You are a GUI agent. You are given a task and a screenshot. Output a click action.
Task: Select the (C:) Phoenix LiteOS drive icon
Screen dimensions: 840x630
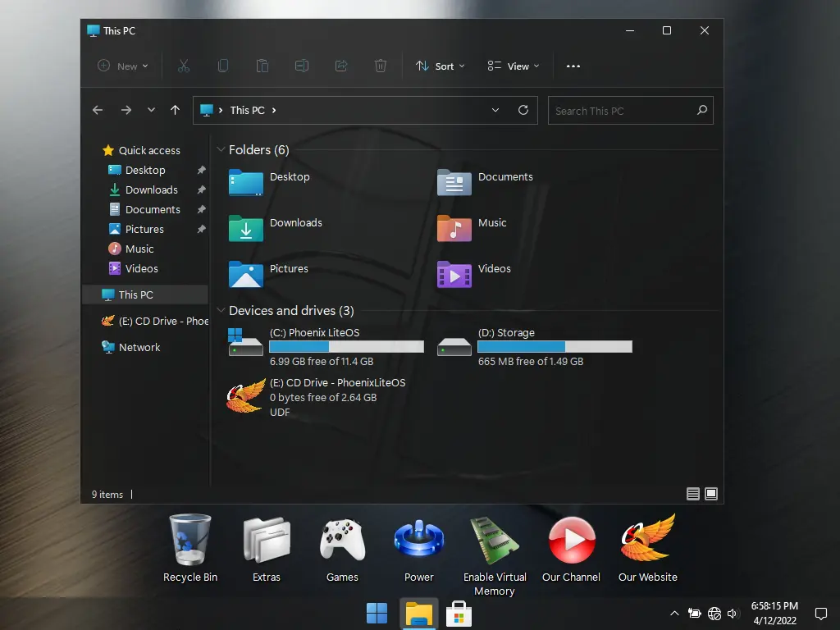point(246,342)
